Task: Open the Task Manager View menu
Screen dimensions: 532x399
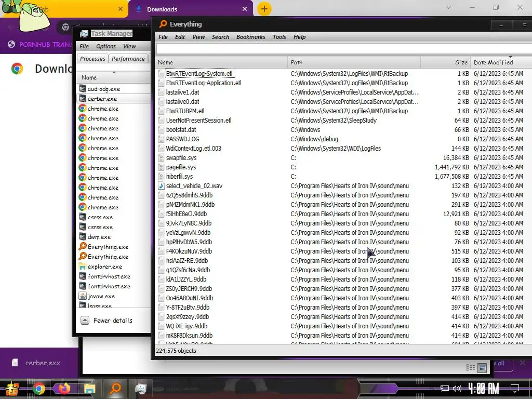Action: click(x=129, y=46)
